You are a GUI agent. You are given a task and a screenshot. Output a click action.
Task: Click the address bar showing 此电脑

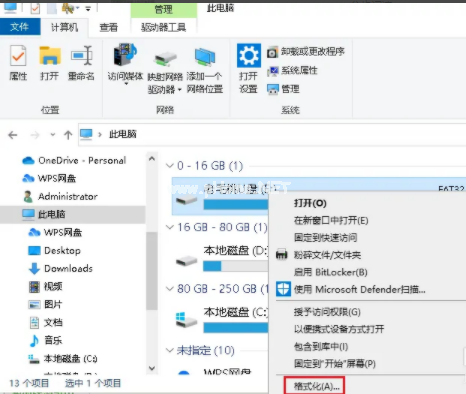[272, 134]
